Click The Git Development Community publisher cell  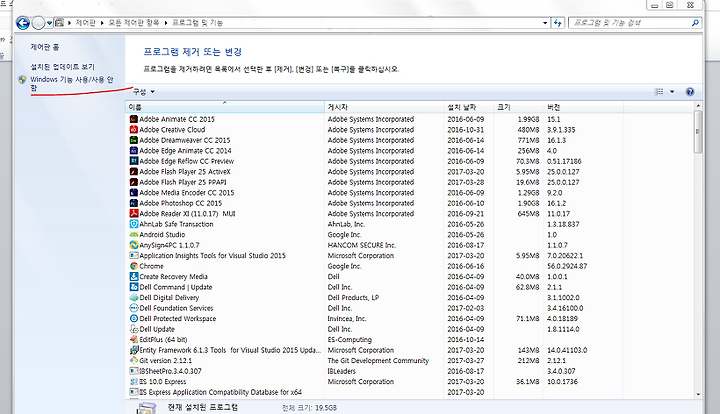click(x=378, y=361)
